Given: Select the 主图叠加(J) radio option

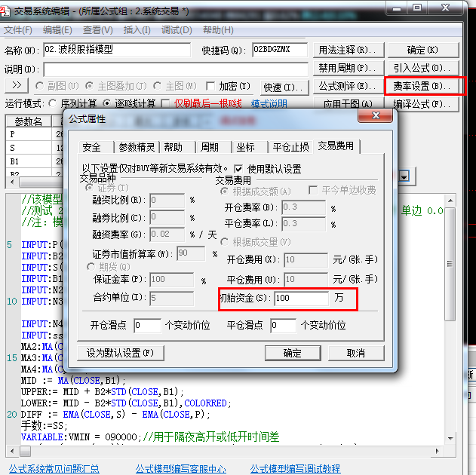Looking at the screenshot, I should coord(89,86).
